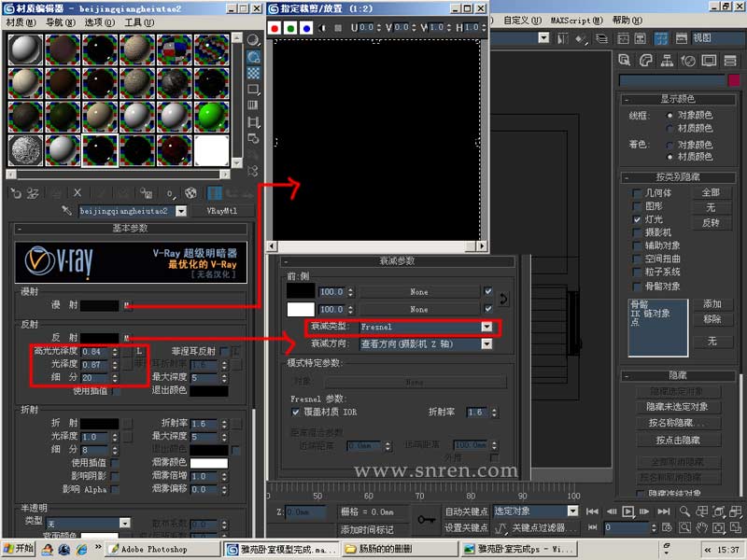Toggle the checkered background icon

tap(253, 73)
